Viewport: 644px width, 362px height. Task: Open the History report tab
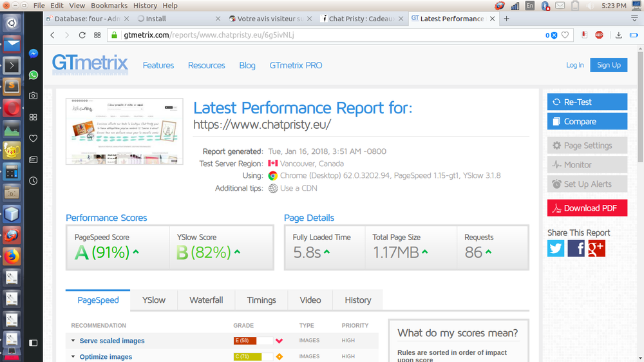357,300
